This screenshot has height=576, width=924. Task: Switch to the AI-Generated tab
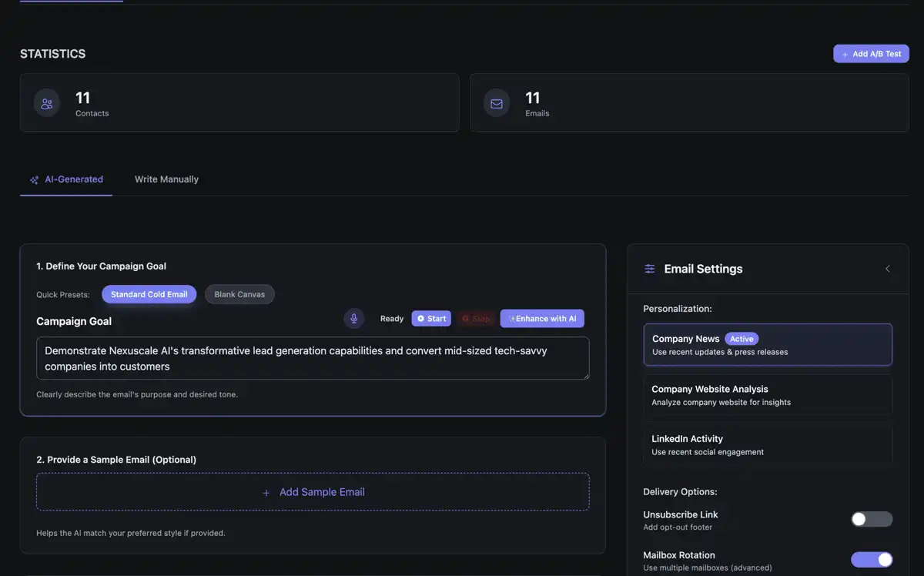point(72,179)
